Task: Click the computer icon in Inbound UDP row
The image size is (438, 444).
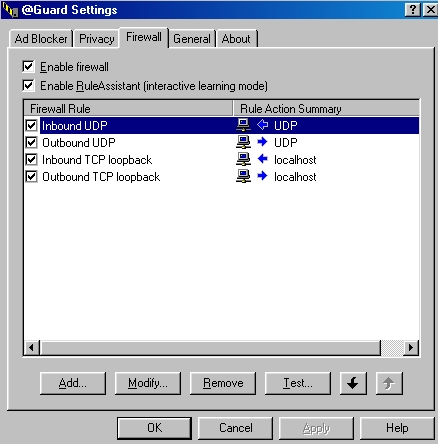Action: (243, 125)
